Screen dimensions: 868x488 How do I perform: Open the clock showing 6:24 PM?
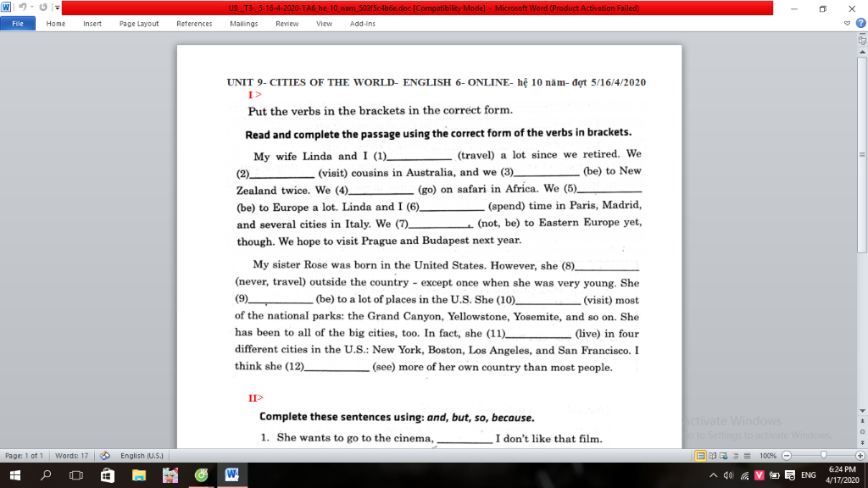pos(843,475)
